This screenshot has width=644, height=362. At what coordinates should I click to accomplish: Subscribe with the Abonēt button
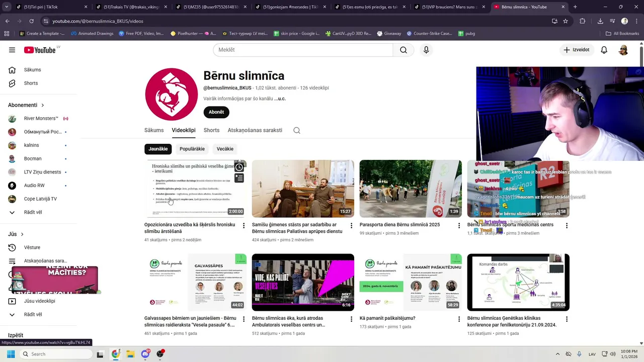(216, 112)
